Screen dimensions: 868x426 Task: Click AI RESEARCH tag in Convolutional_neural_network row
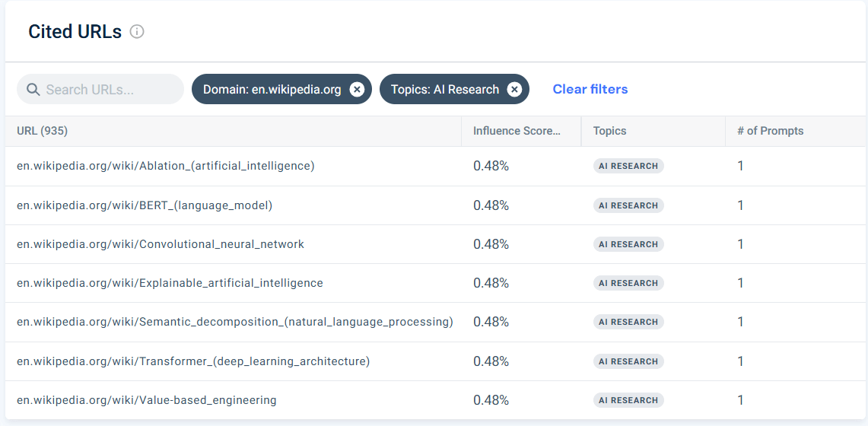pyautogui.click(x=628, y=244)
